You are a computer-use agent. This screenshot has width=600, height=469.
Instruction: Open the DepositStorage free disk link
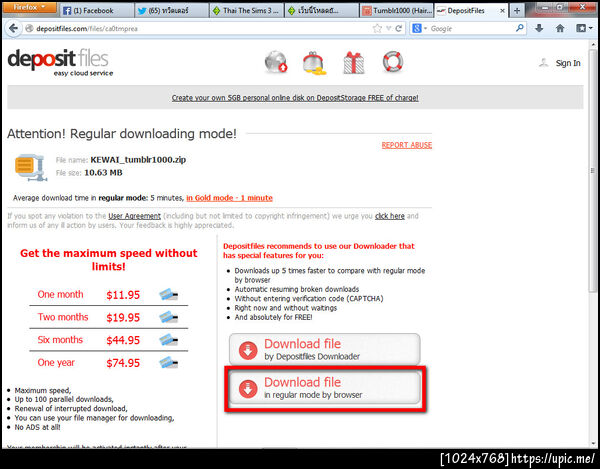[x=295, y=98]
